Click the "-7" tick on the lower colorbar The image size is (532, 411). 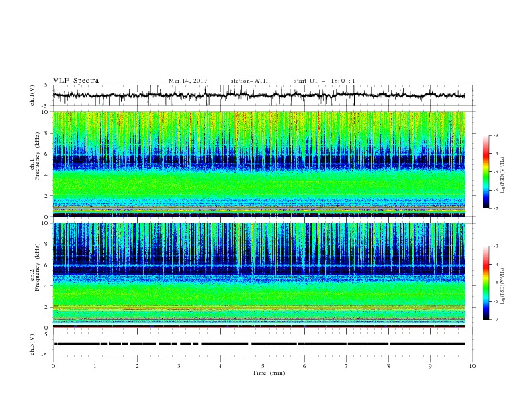pos(496,320)
